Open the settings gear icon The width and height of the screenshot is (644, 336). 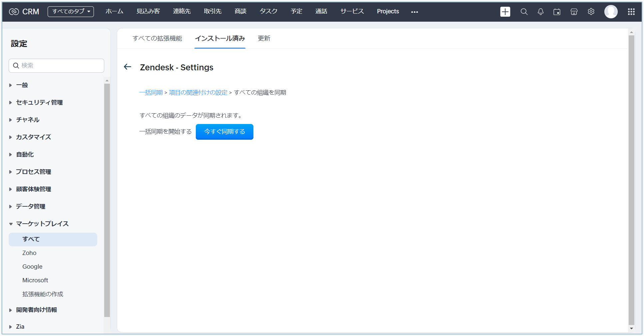point(591,12)
